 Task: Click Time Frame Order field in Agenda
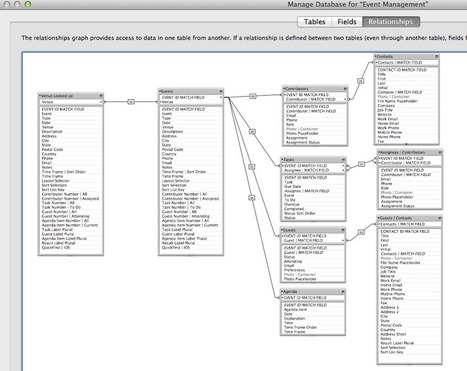coord(300,327)
